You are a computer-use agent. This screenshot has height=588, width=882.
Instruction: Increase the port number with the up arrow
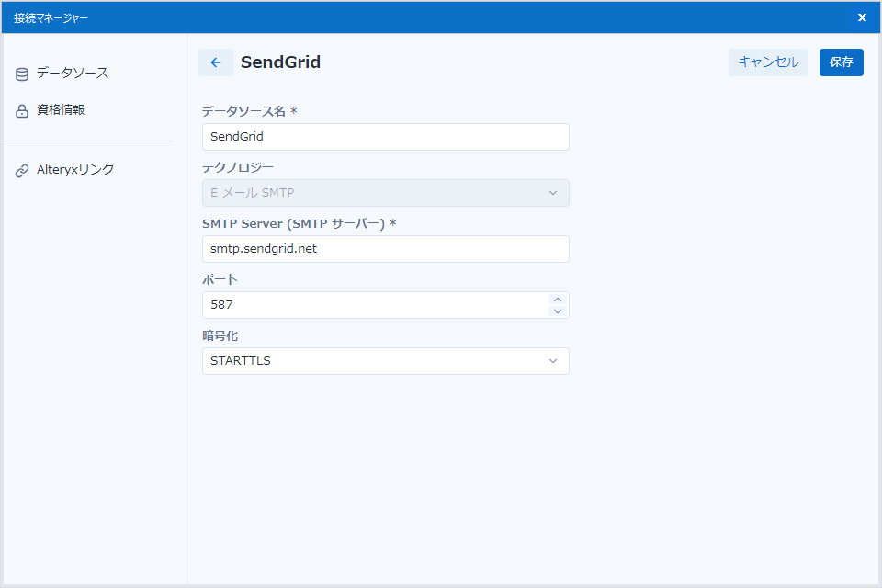557,300
